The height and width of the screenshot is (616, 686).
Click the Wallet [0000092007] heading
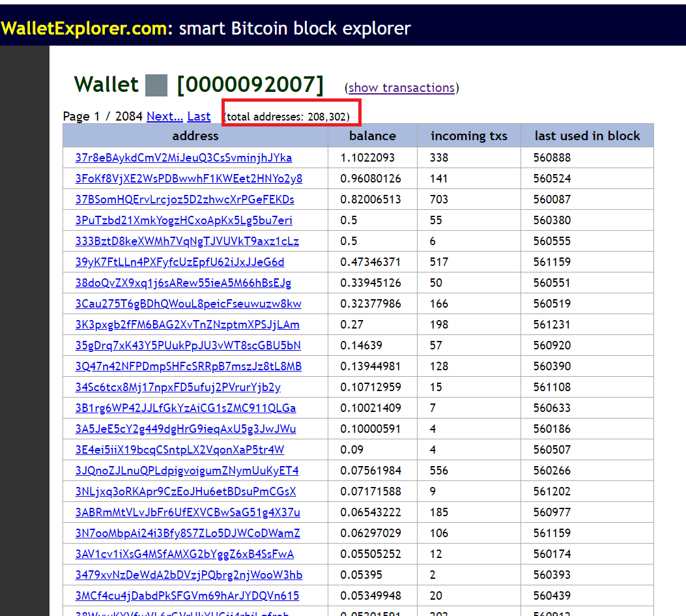199,85
